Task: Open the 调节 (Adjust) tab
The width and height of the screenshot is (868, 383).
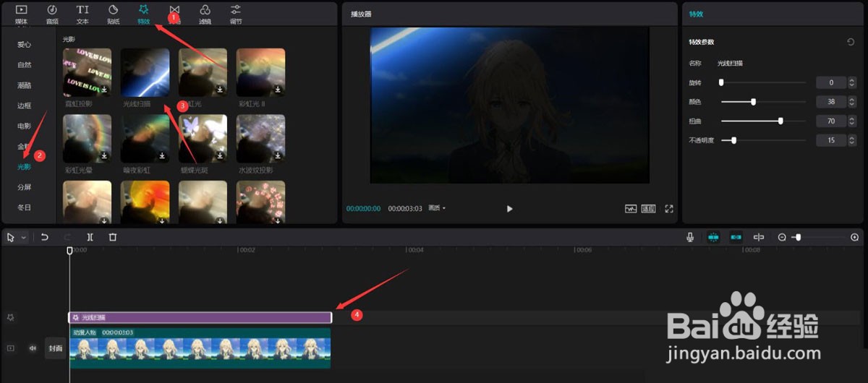Action: click(x=236, y=13)
